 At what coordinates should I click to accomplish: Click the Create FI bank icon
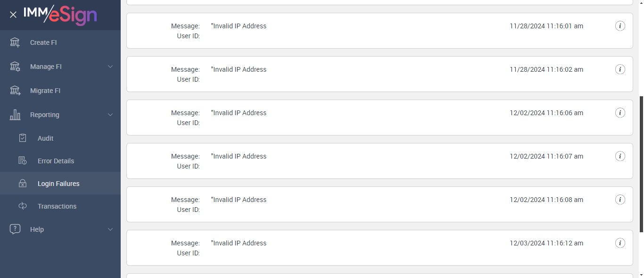pos(15,42)
